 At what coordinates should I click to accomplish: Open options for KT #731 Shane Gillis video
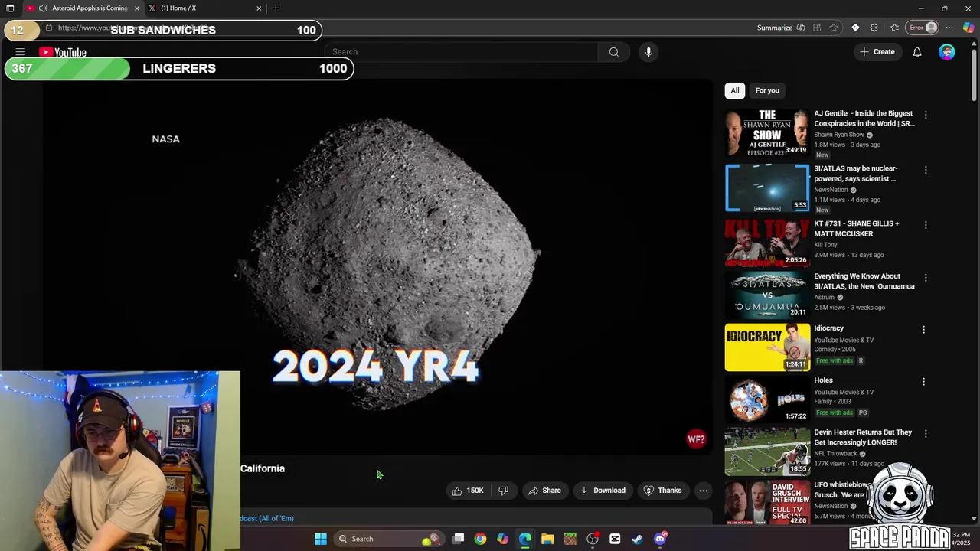(x=926, y=225)
